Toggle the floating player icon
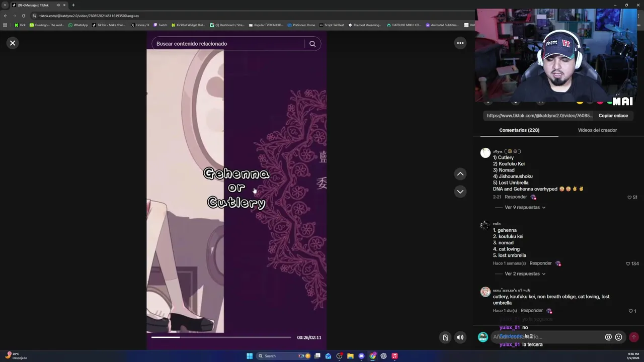This screenshot has width=644, height=362. 445,337
